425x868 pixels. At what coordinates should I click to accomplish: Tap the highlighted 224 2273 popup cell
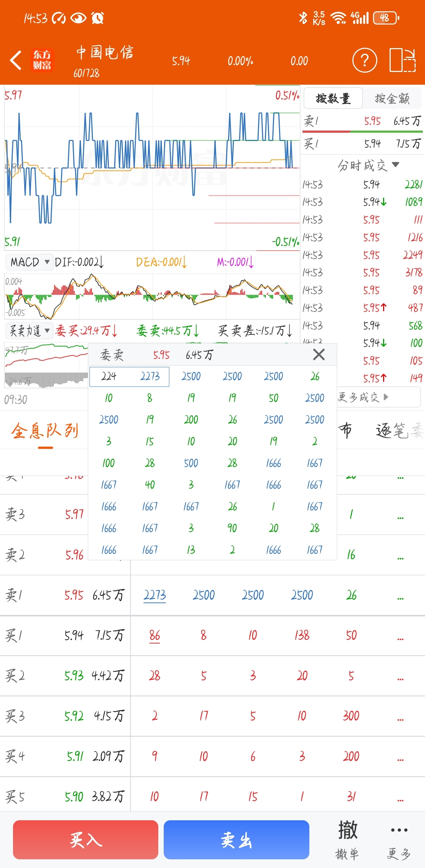pyautogui.click(x=129, y=376)
